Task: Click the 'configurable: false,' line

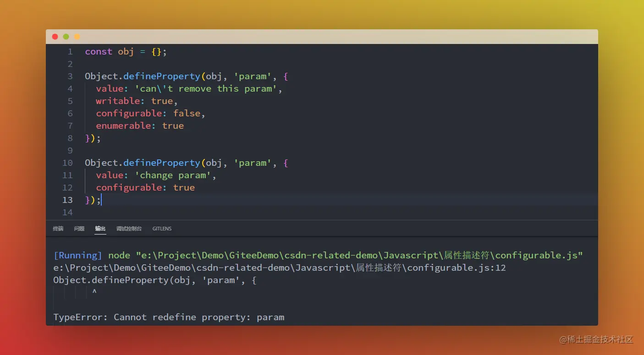Action: coord(150,113)
